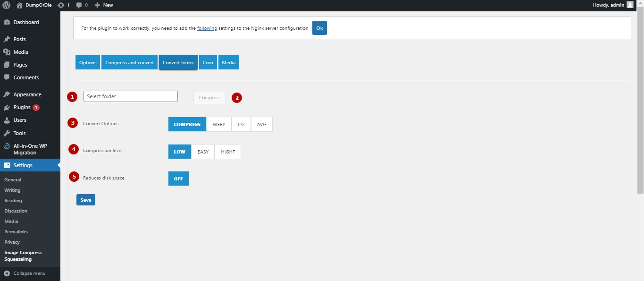The image size is (644, 281).
Task: Open Reading settings submenu item
Action: [13, 200]
